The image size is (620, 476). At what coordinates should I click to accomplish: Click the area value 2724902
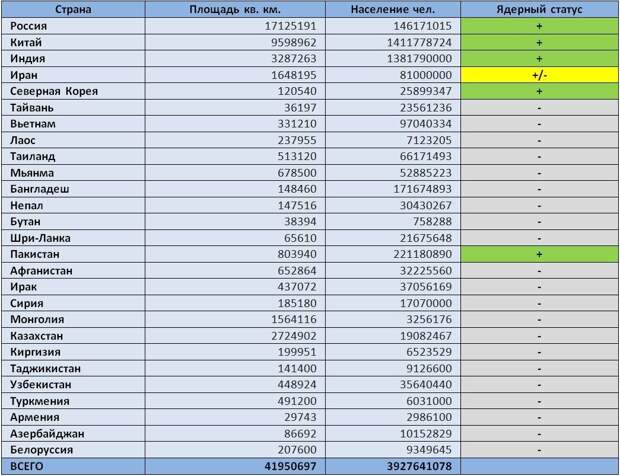(x=294, y=336)
